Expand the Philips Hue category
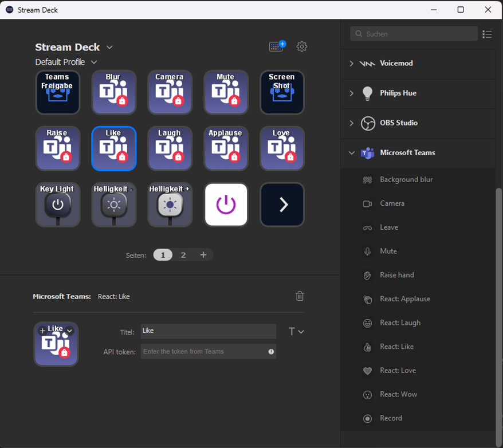 [351, 93]
